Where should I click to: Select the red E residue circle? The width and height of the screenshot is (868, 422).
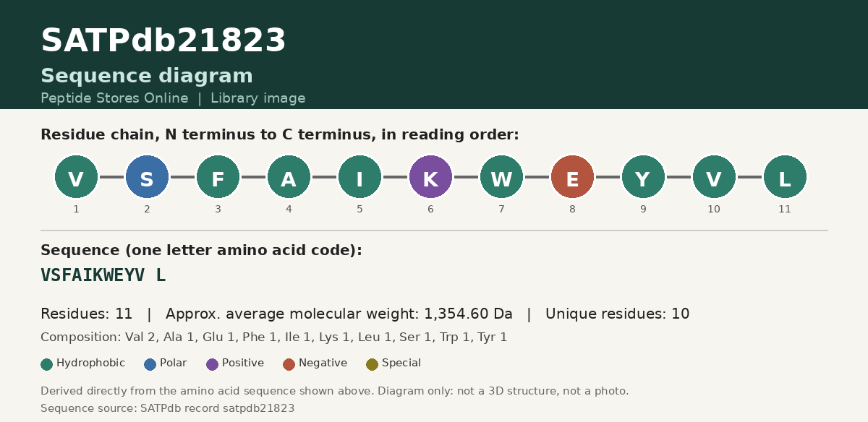(572, 177)
